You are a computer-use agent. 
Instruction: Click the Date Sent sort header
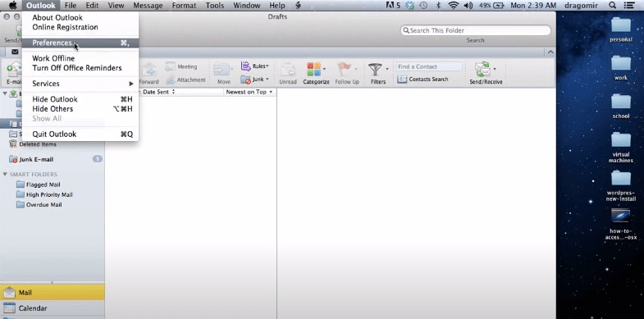click(x=158, y=92)
